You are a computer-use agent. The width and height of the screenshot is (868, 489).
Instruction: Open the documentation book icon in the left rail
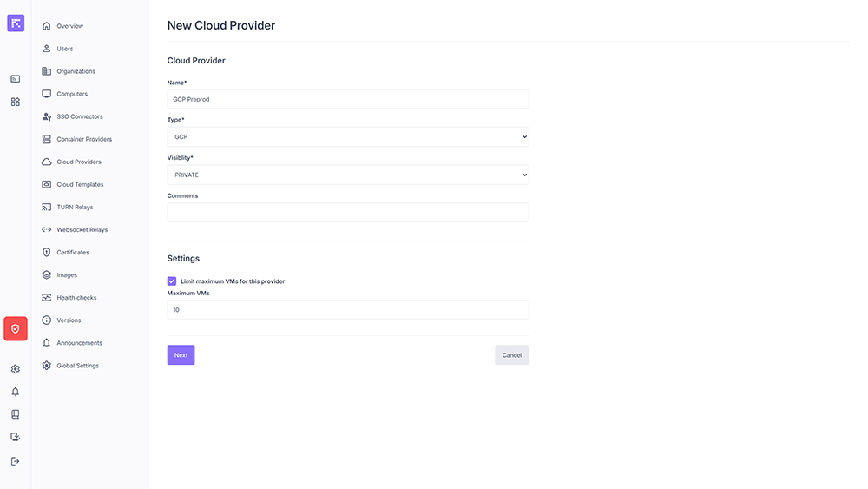[x=16, y=414]
